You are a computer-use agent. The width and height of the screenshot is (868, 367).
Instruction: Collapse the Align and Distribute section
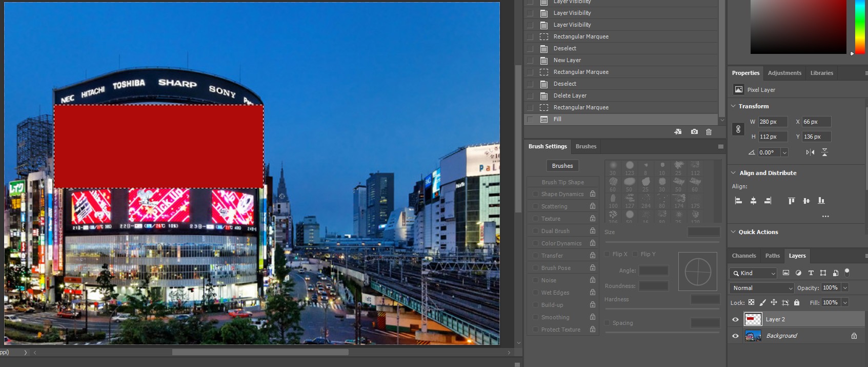click(733, 173)
